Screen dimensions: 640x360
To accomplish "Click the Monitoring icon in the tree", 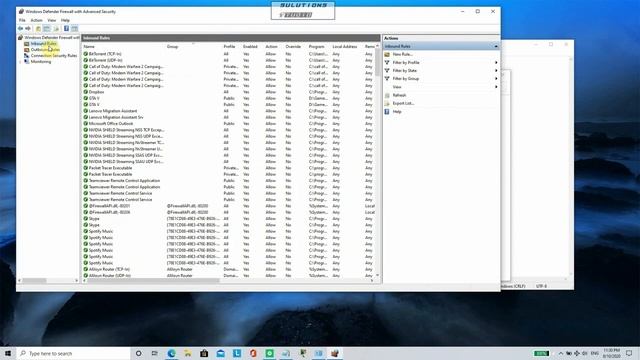I will click(x=27, y=62).
